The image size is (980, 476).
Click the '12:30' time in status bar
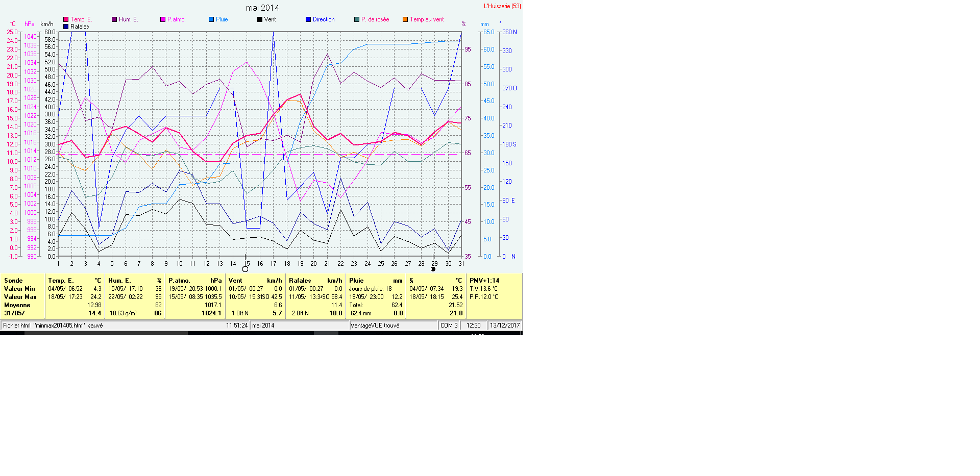tap(474, 325)
